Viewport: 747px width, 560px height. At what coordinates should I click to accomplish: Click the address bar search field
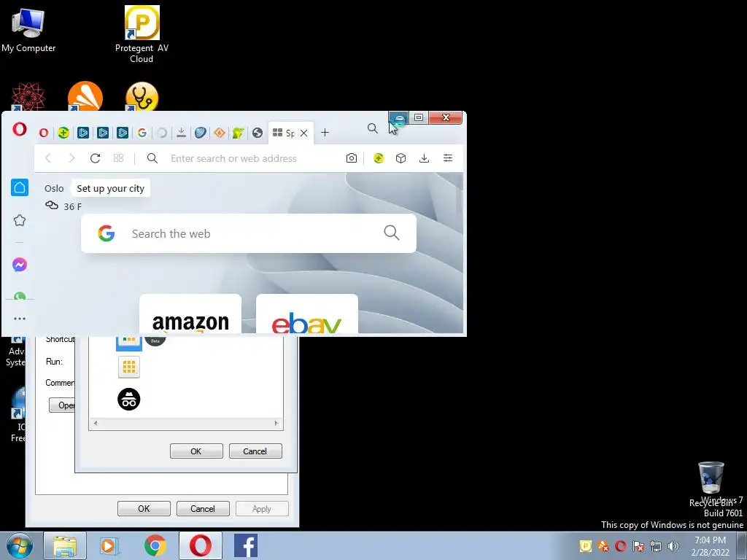coord(233,158)
